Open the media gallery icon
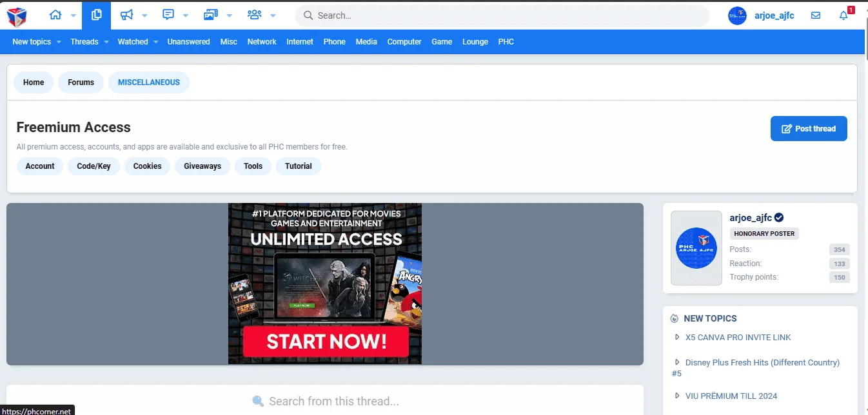This screenshot has height=415, width=868. (210, 15)
